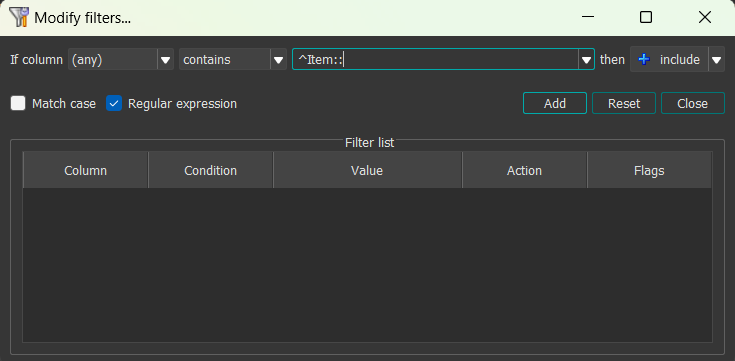The width and height of the screenshot is (735, 361).
Task: Click the Flags column header
Action: point(649,170)
